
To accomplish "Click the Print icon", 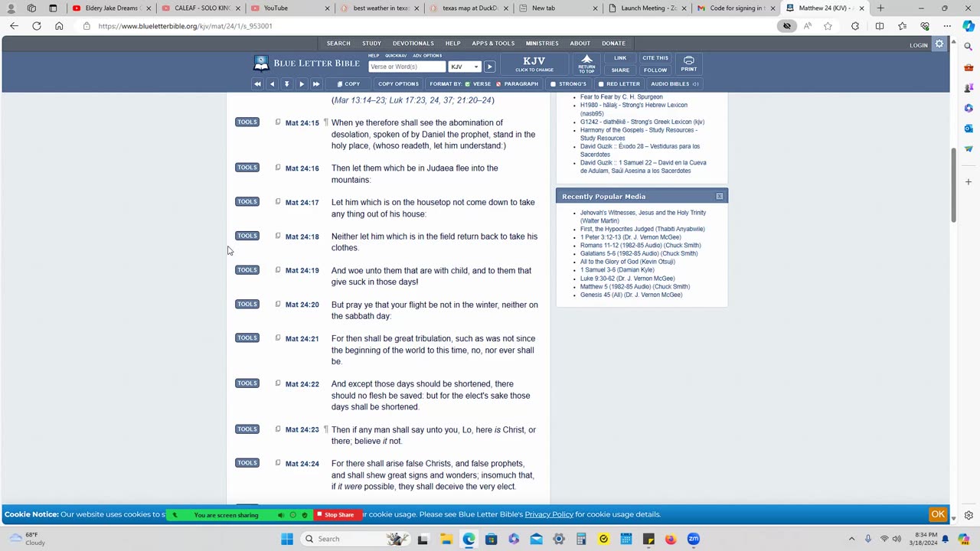I will [x=688, y=64].
